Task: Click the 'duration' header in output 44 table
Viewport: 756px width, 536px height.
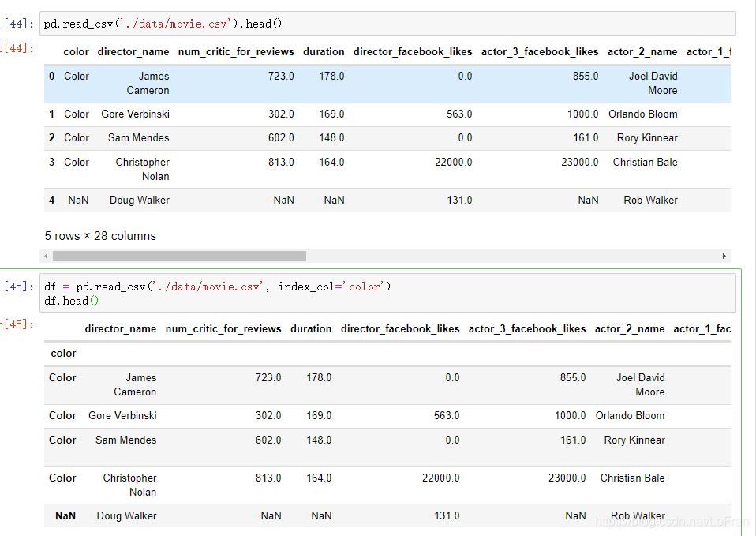Action: pos(324,51)
